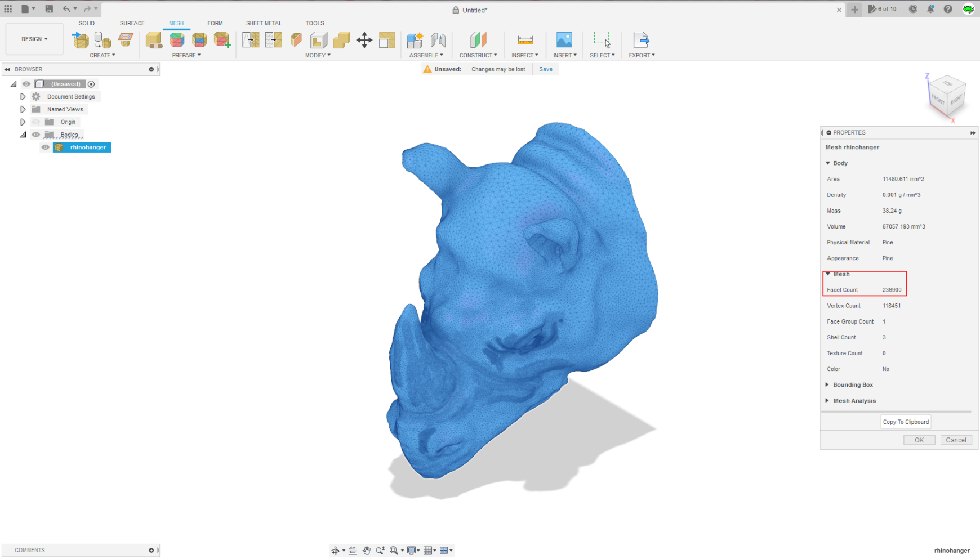Toggle Origin visibility in the browser
980x559 pixels.
(35, 122)
